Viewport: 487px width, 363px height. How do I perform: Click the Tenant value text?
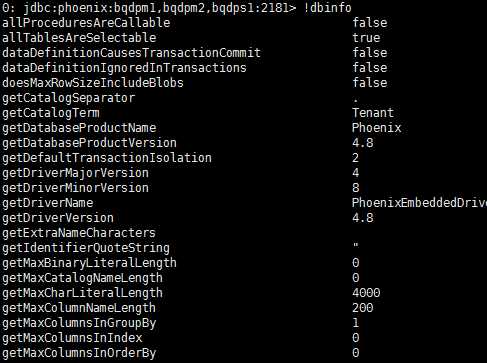click(373, 113)
